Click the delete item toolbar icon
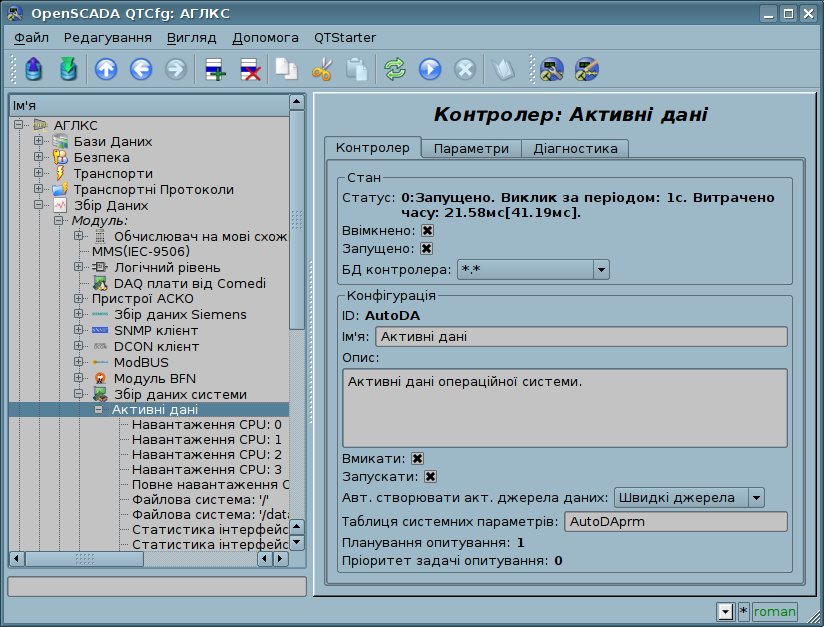The height and width of the screenshot is (627, 824). 249,69
